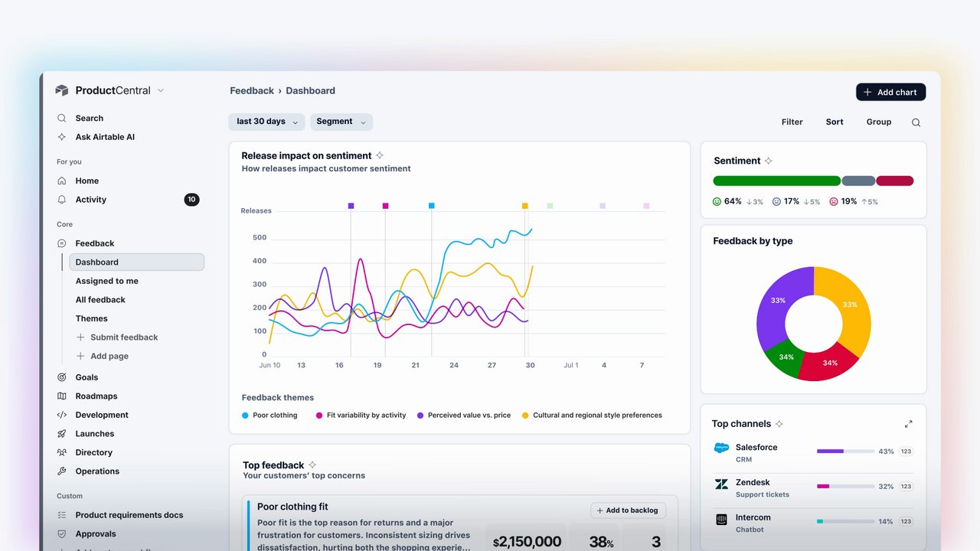Click the magnifier icon beside Group
The width and height of the screenshot is (980, 551).
916,122
